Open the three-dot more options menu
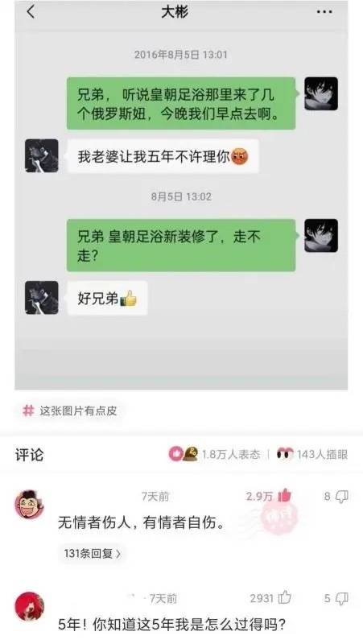This screenshot has width=363, height=644. point(324,12)
